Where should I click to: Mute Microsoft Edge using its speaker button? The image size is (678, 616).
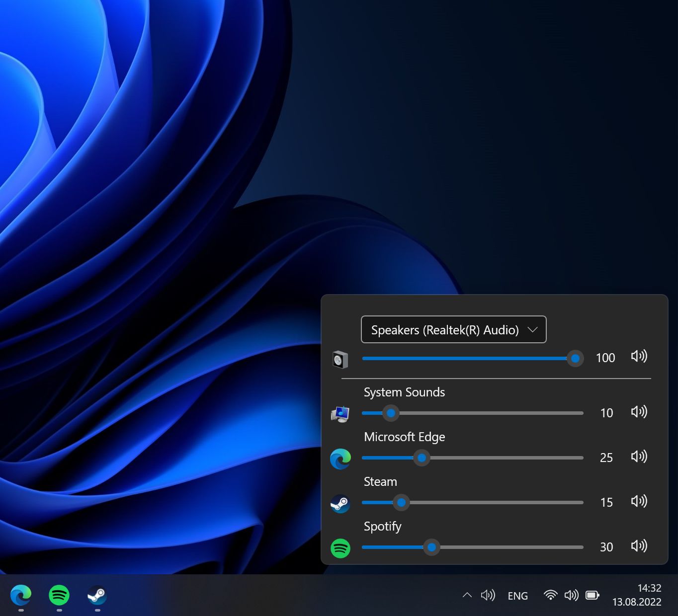pyautogui.click(x=639, y=457)
